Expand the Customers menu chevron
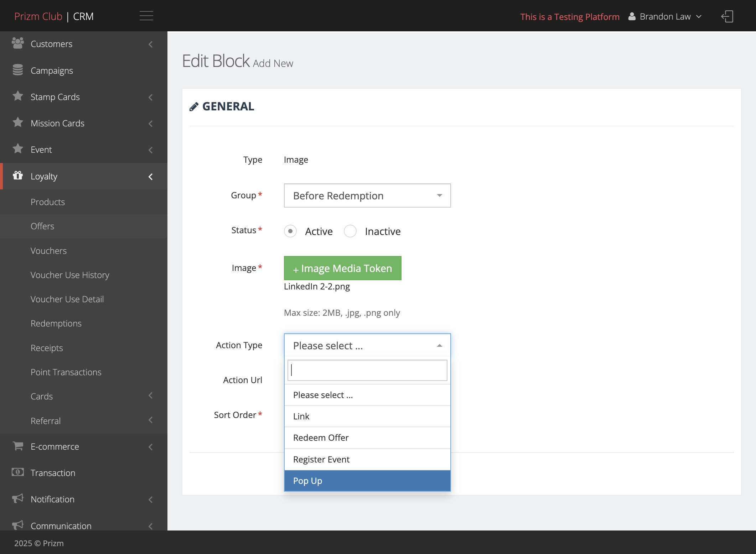The image size is (756, 554). pyautogui.click(x=151, y=44)
